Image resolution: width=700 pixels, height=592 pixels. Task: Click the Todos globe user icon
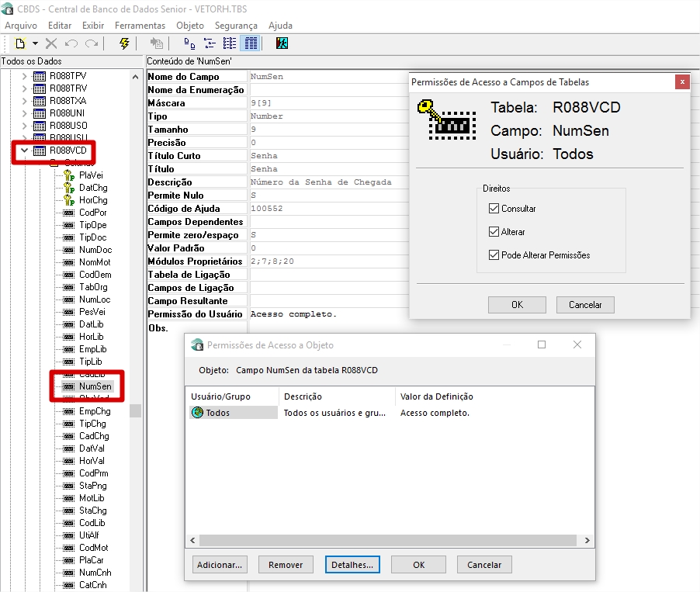pyautogui.click(x=197, y=413)
